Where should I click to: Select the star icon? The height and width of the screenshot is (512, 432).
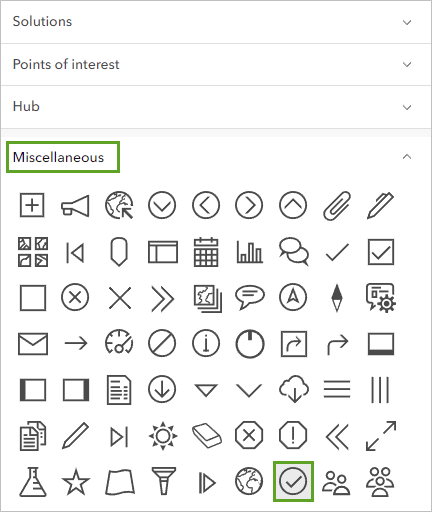(76, 482)
